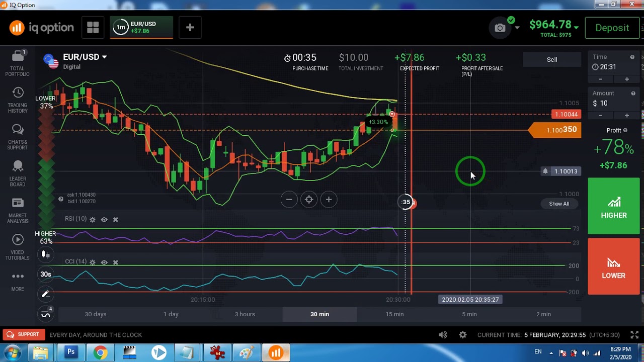
Task: Open Trading History in sidebar
Action: tap(18, 100)
